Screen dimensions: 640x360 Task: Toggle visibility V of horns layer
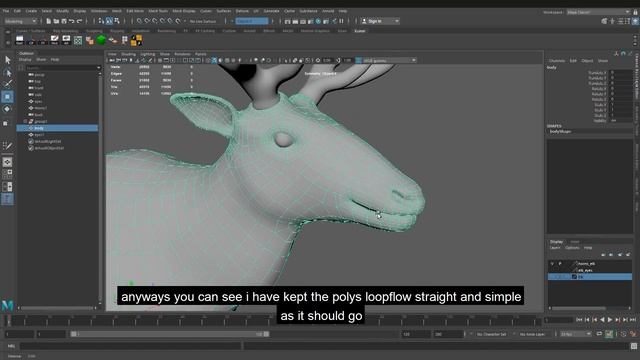(x=552, y=264)
